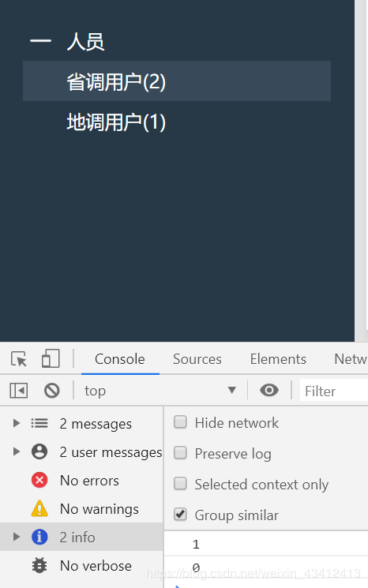Open the top context dropdown
This screenshot has height=588, width=368.
click(x=160, y=391)
